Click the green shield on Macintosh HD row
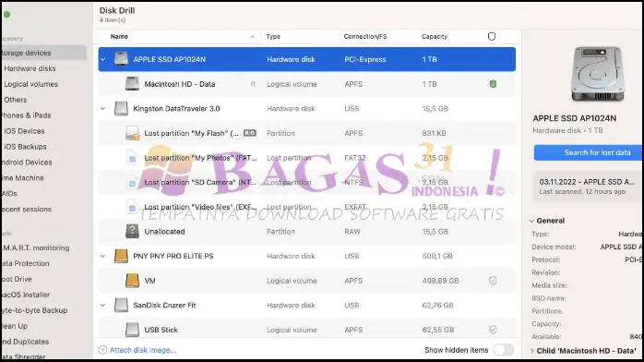644x362 pixels. [493, 84]
